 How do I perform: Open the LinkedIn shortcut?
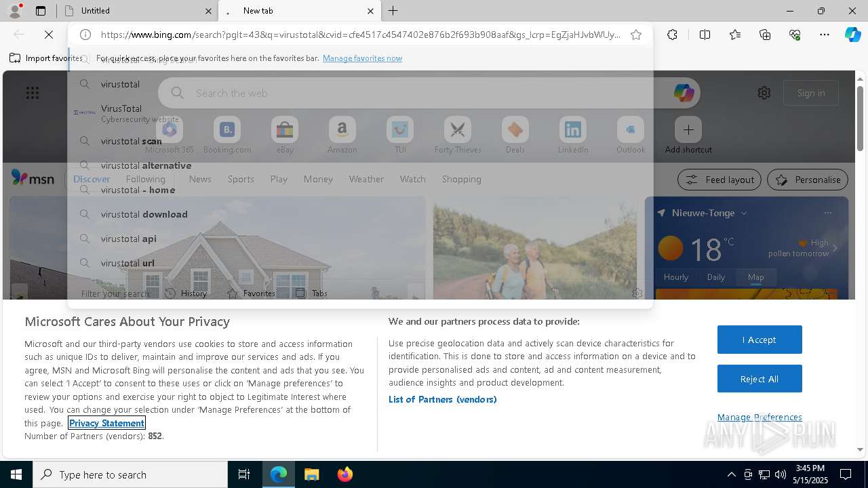coord(573,136)
